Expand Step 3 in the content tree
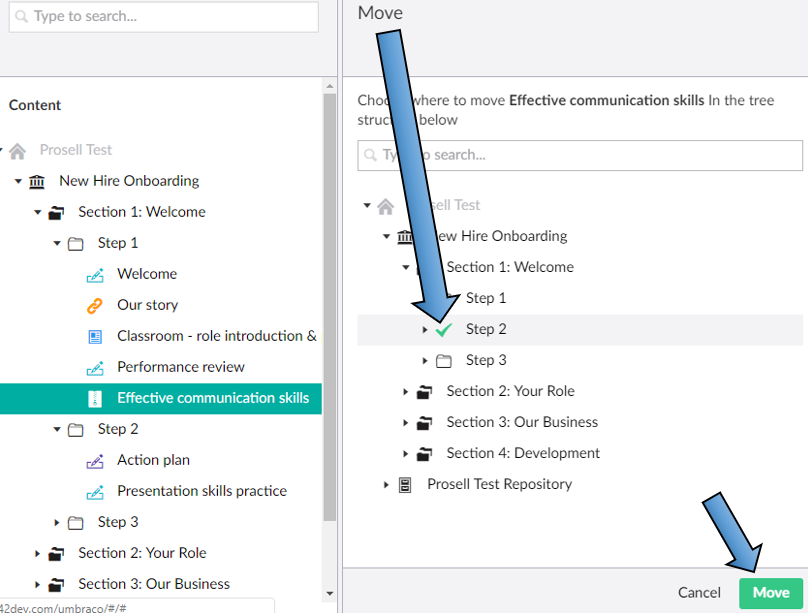Screen dimensions: 808x613 click(x=58, y=521)
